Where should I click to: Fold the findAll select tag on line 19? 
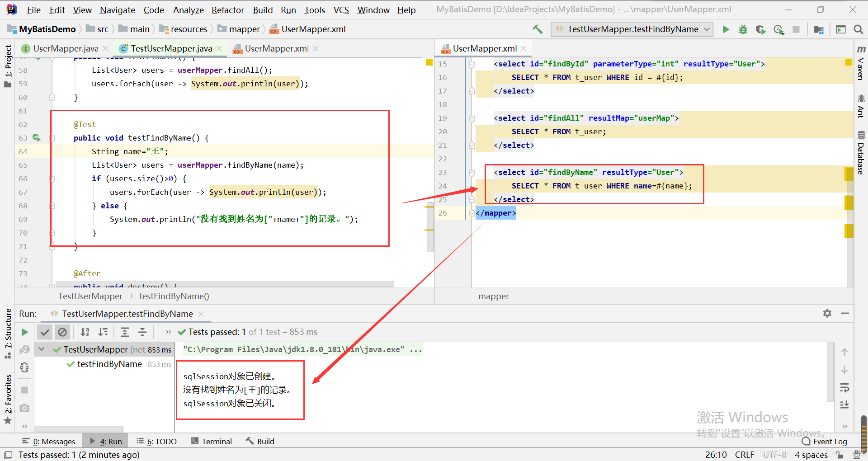[x=472, y=118]
